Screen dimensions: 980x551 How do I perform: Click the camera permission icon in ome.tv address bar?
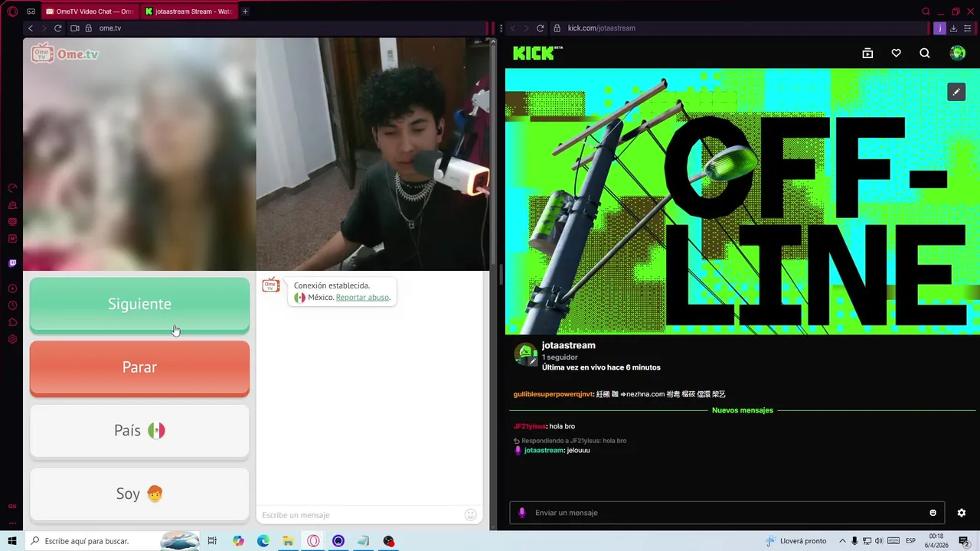point(75,28)
